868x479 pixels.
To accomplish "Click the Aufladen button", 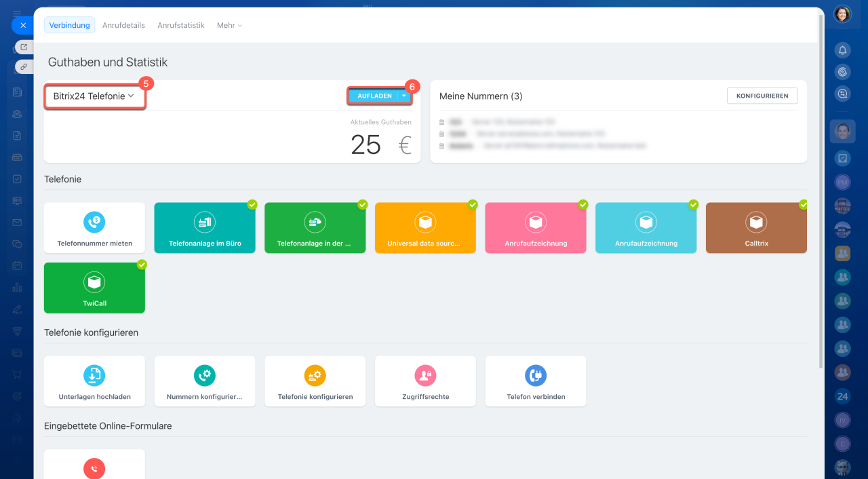I will (374, 96).
